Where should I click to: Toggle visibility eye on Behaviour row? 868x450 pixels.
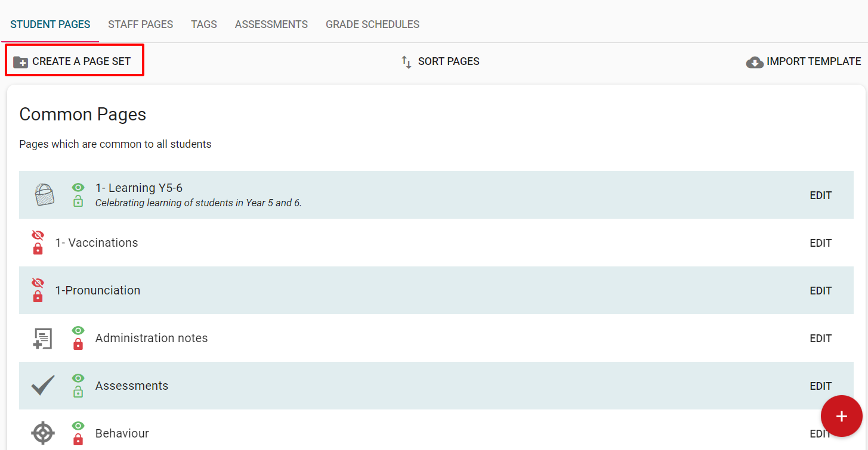point(78,426)
